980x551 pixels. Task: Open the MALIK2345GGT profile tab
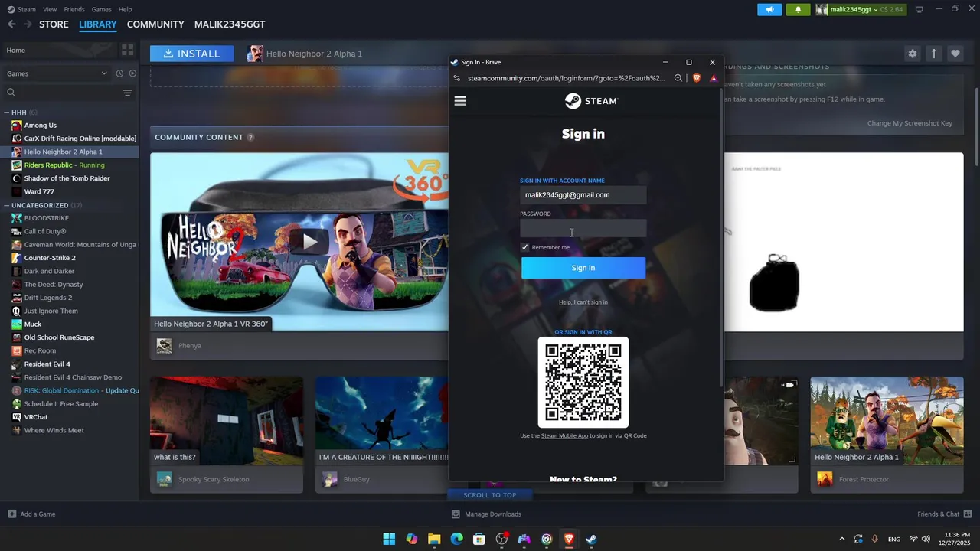(x=230, y=24)
